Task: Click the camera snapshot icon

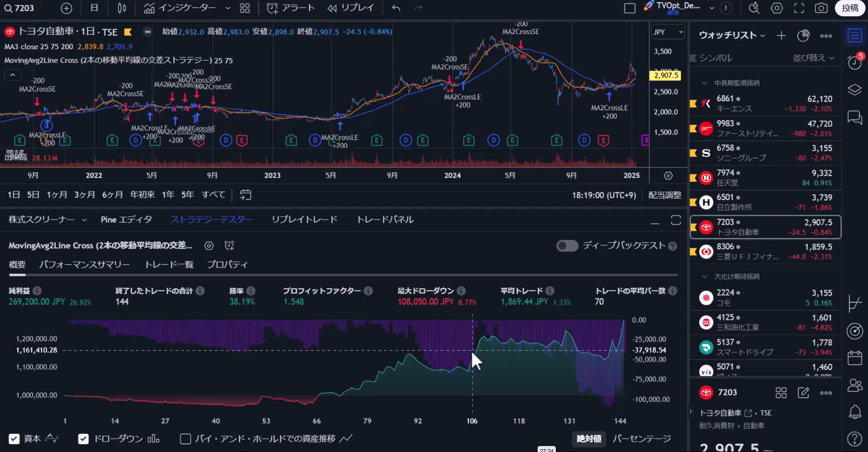Action: (821, 8)
